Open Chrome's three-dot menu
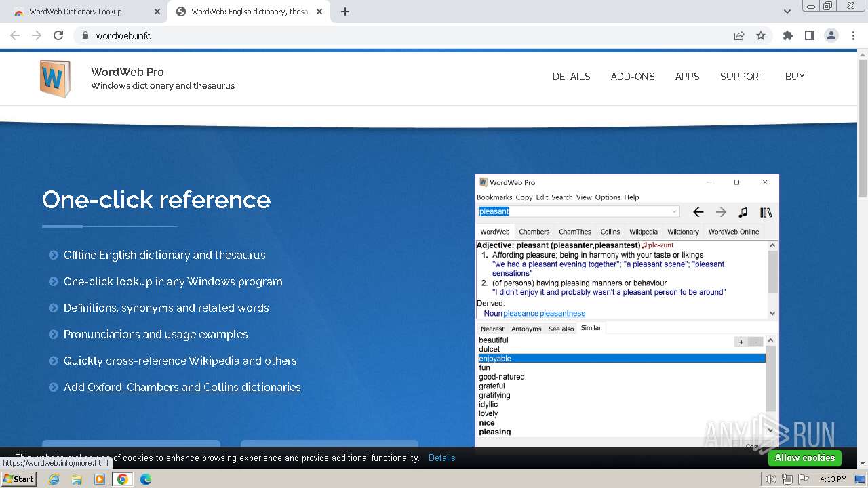The height and width of the screenshot is (488, 868). (x=853, y=35)
